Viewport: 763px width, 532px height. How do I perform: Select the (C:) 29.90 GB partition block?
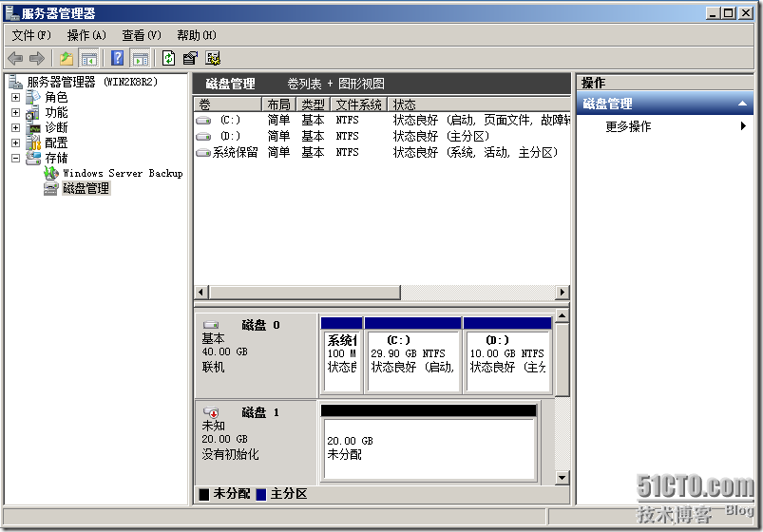pos(413,355)
